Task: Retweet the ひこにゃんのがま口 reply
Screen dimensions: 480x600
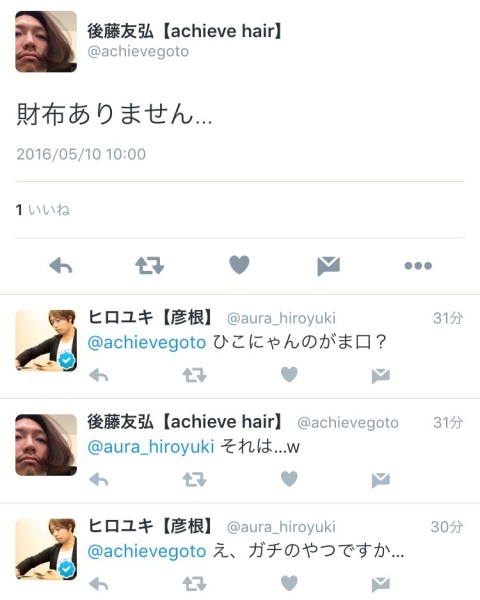Action: coord(194,375)
